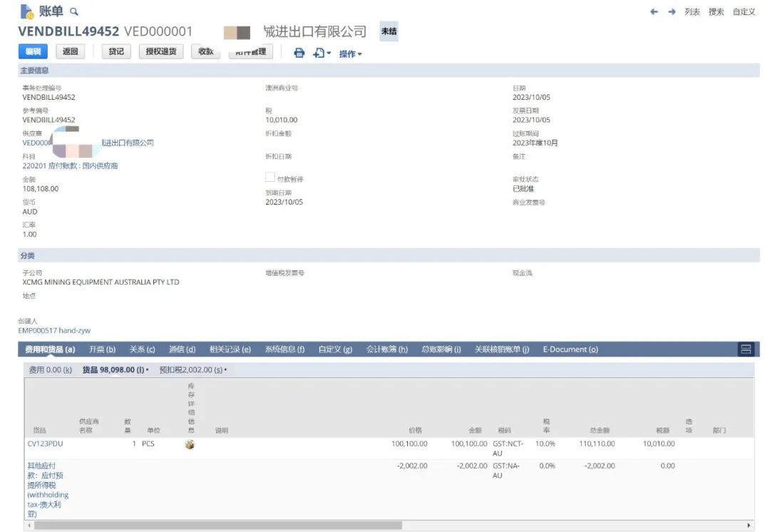The height and width of the screenshot is (532, 770).
Task: Click the 授权退货 button
Action: 161,51
